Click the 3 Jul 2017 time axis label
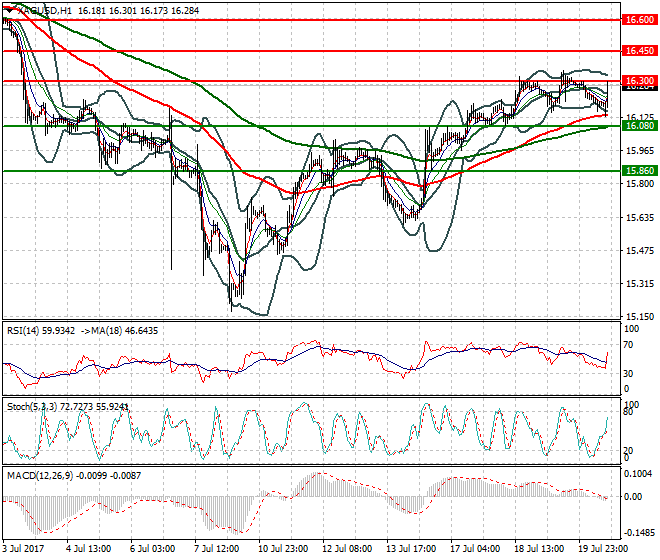Viewport: 660px width, 560px height. pos(23,549)
